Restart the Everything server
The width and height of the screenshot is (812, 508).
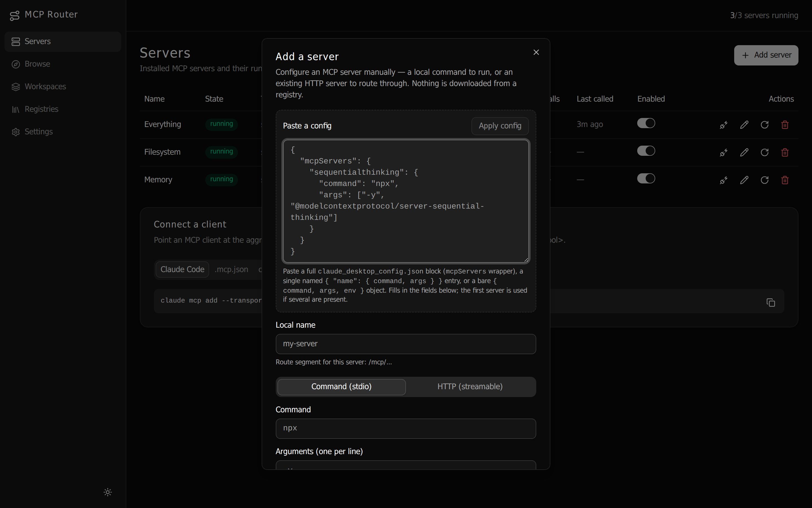[x=765, y=125]
